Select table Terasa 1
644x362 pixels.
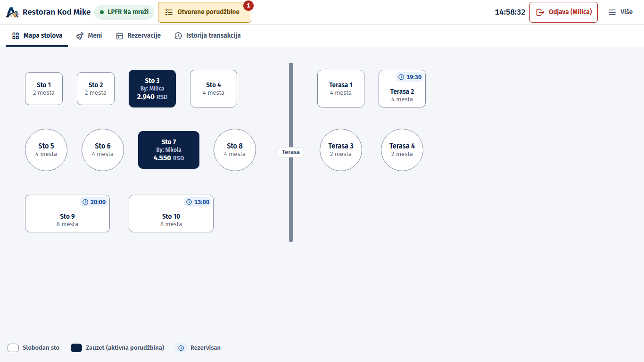(341, 89)
